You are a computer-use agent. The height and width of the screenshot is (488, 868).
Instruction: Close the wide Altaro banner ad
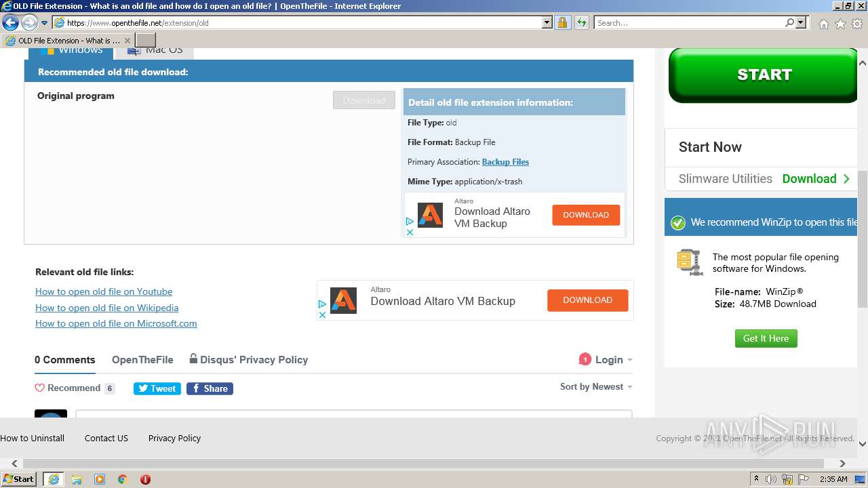(322, 315)
